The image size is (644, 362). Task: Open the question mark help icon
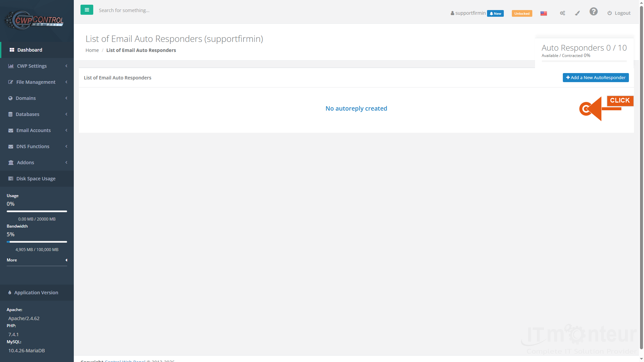[594, 12]
